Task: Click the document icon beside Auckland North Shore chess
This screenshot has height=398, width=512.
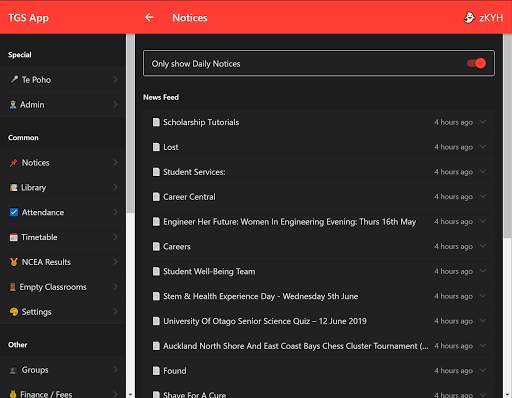Action: 156,346
